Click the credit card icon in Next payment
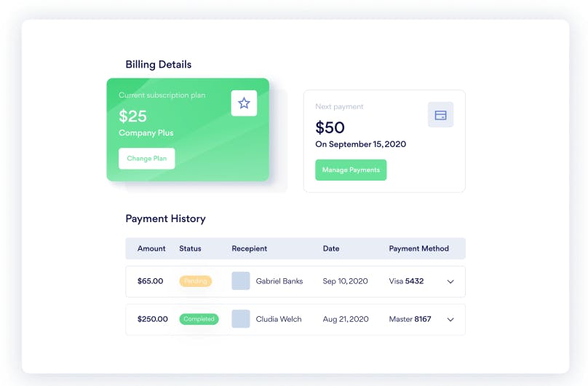 (440, 115)
